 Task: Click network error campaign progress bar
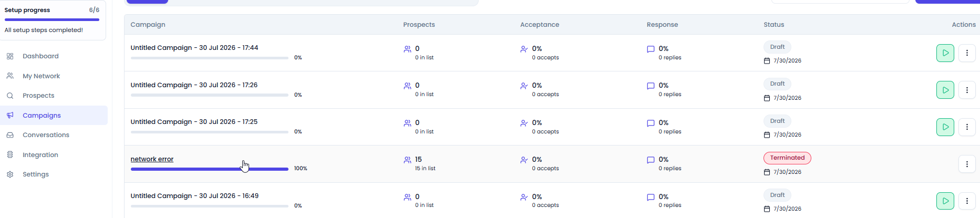click(210, 169)
